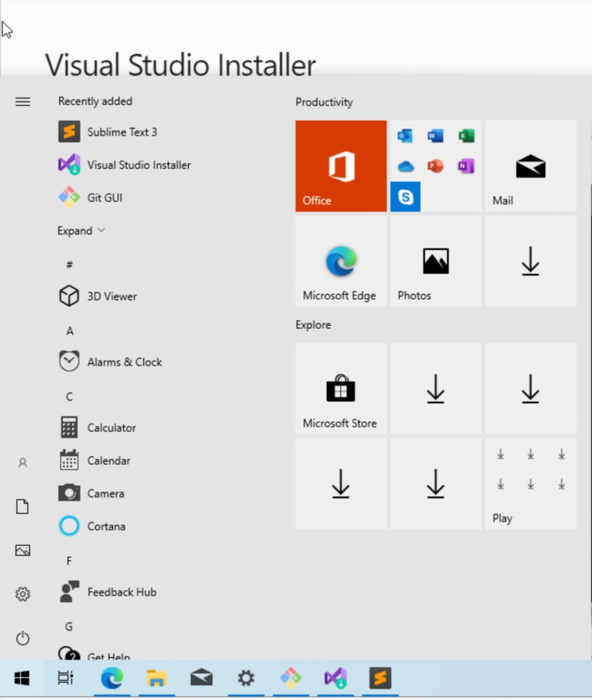Click the Recently added heading
The width and height of the screenshot is (592, 700).
click(x=95, y=101)
